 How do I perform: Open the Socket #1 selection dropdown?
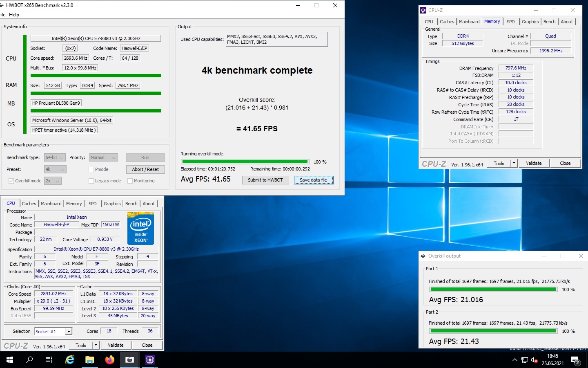click(53, 332)
